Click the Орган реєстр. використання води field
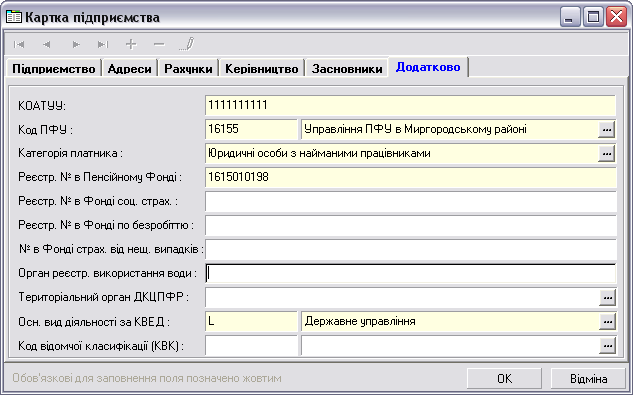 410,273
